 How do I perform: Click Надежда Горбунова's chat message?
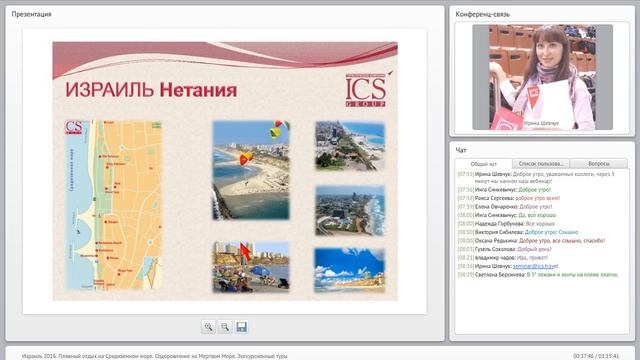pyautogui.click(x=506, y=224)
